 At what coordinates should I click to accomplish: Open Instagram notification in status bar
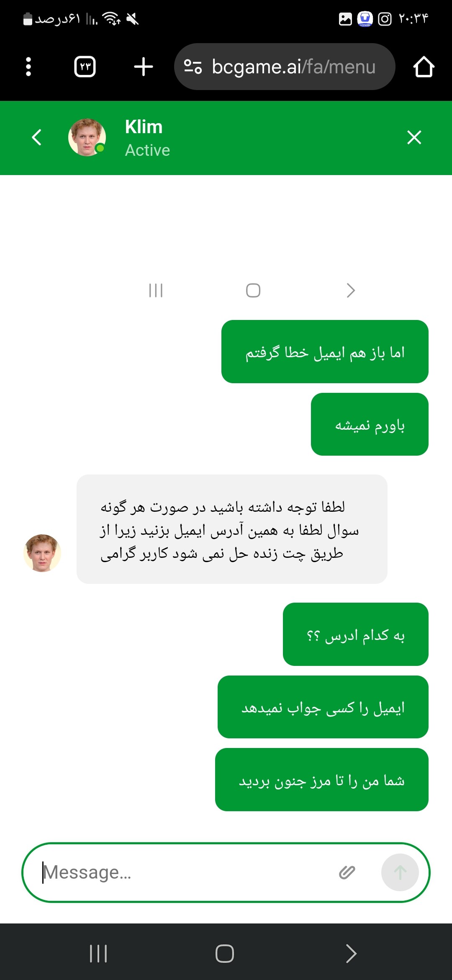(385, 19)
